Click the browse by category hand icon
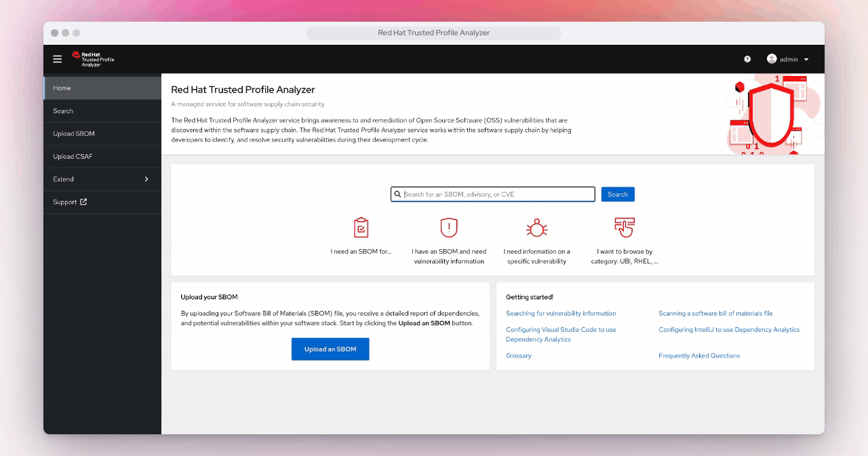The height and width of the screenshot is (456, 868). pyautogui.click(x=625, y=227)
